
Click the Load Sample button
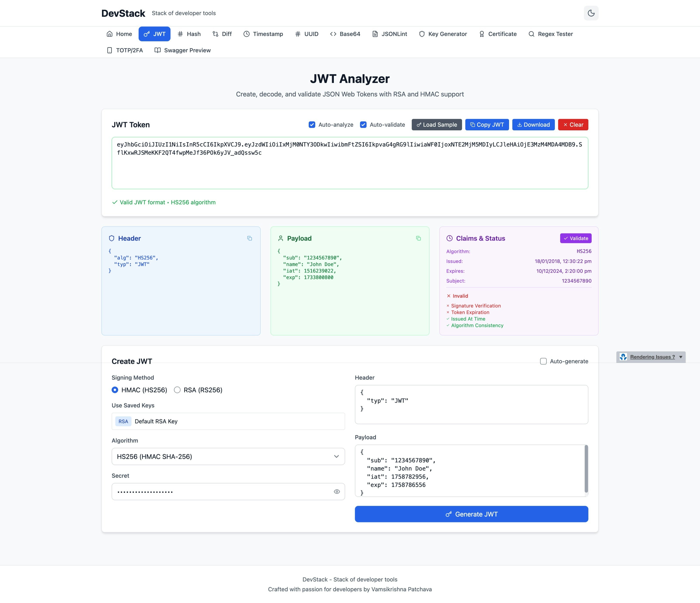pyautogui.click(x=437, y=125)
